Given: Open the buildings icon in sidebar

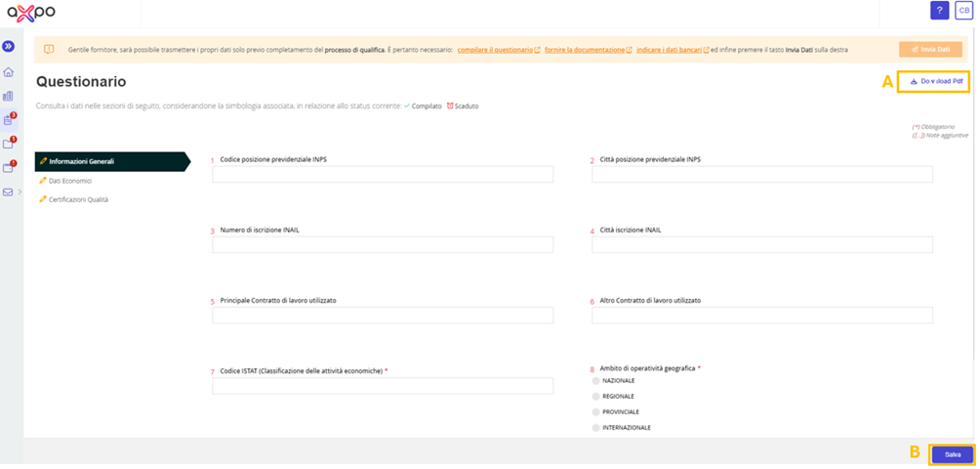Looking at the screenshot, I should pyautogui.click(x=8, y=97).
